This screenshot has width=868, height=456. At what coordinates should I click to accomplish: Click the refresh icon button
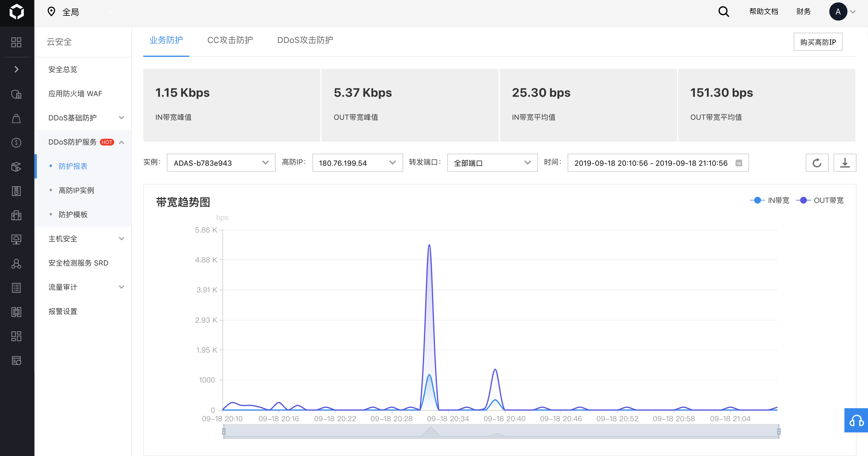click(817, 163)
